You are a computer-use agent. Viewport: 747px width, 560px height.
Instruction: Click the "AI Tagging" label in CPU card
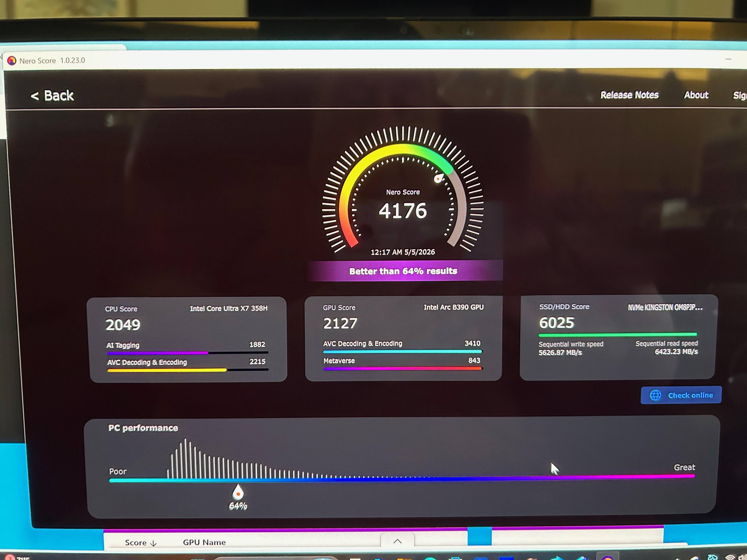click(x=123, y=345)
